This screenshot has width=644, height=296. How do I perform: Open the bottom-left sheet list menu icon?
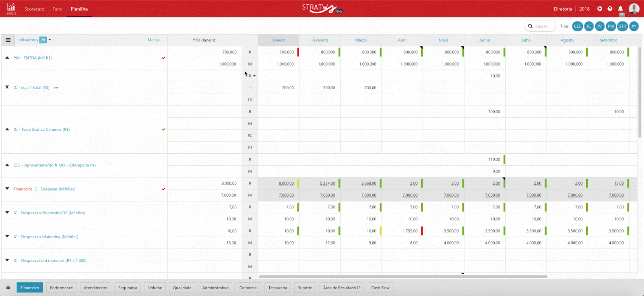pos(8,288)
